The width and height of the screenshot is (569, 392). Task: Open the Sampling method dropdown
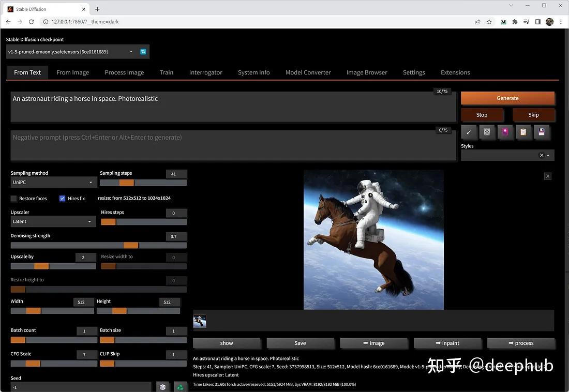click(53, 182)
